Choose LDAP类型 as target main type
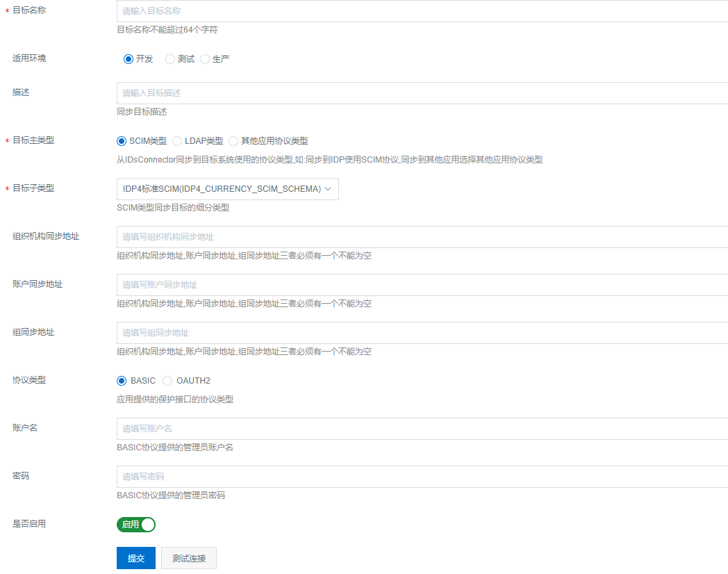Viewport: 728px width, 574px height. (x=178, y=141)
